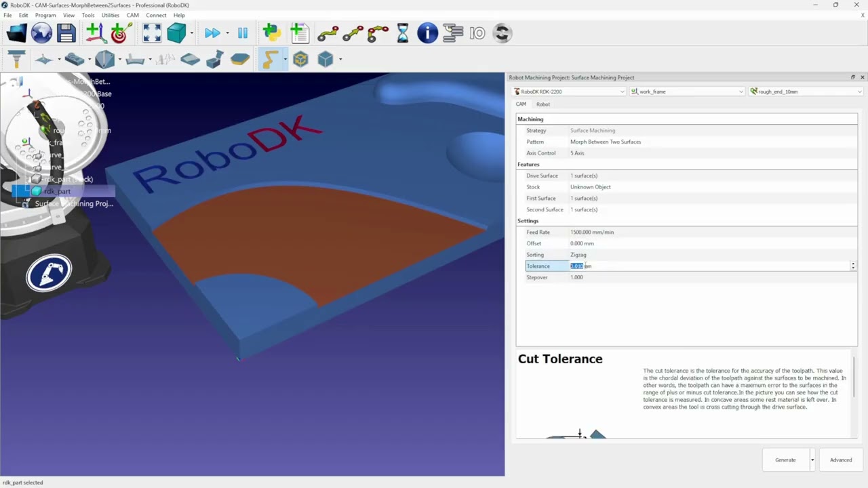
Task: Open the dropdown beside fast simulation
Action: 227,33
